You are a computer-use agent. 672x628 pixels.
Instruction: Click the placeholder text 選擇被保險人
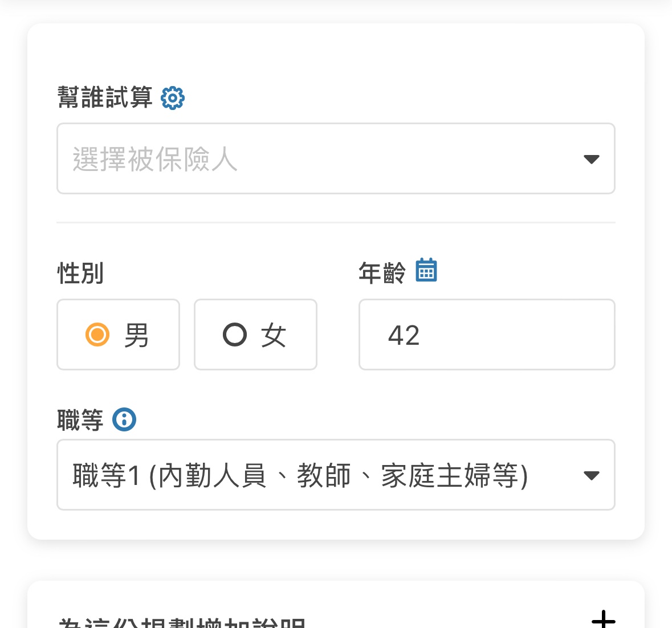155,159
